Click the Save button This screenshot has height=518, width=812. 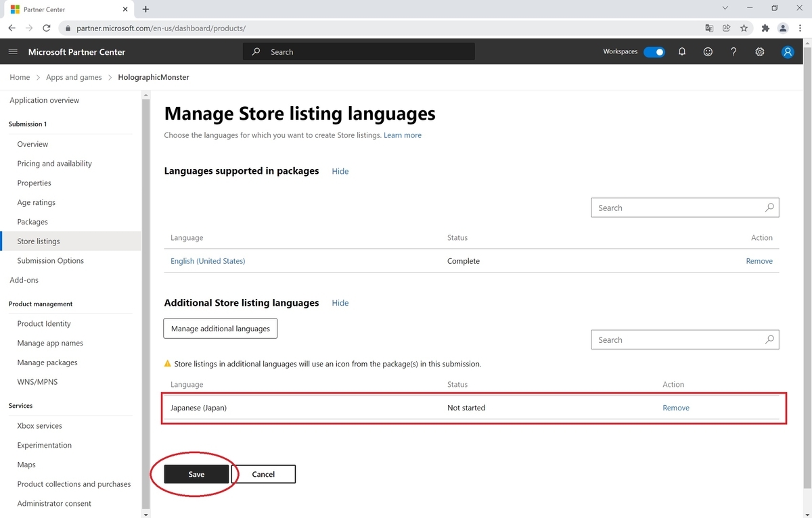pyautogui.click(x=196, y=474)
